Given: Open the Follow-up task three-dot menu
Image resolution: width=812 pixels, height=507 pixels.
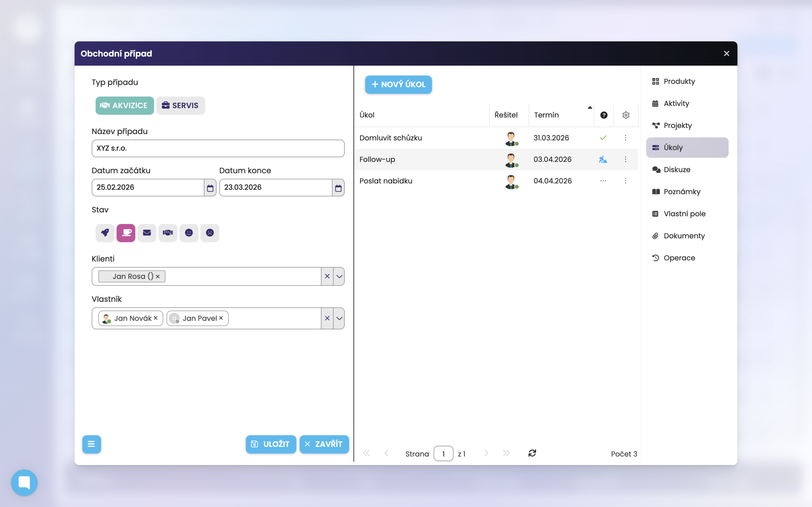Looking at the screenshot, I should (x=625, y=159).
